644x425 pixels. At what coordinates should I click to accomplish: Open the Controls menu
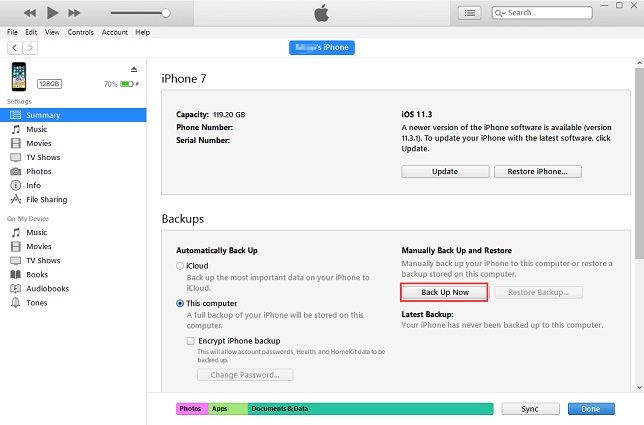(x=80, y=32)
